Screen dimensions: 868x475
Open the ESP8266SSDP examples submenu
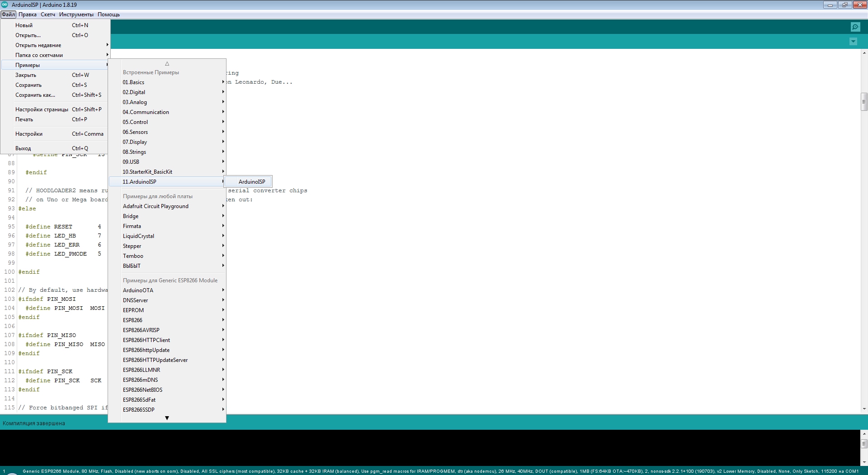167,410
